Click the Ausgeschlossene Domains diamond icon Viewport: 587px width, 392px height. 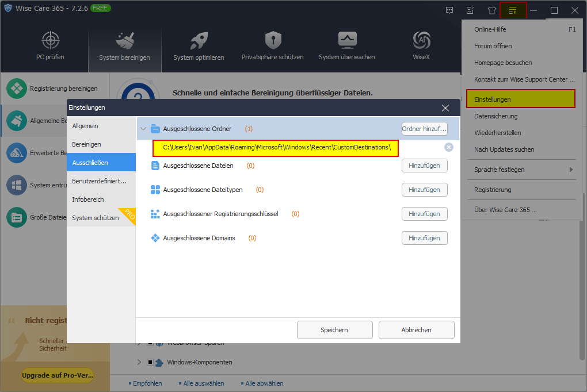pyautogui.click(x=155, y=239)
